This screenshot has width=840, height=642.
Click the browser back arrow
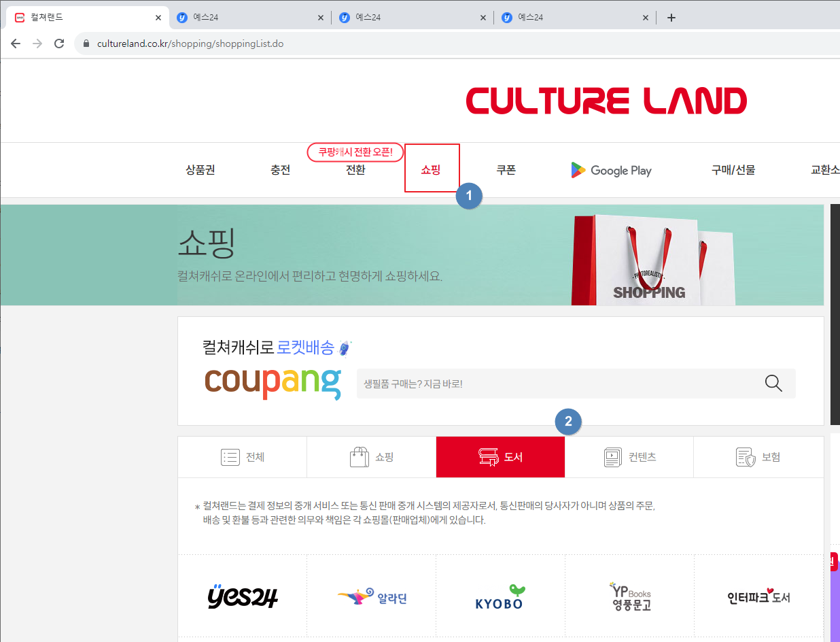(x=16, y=44)
